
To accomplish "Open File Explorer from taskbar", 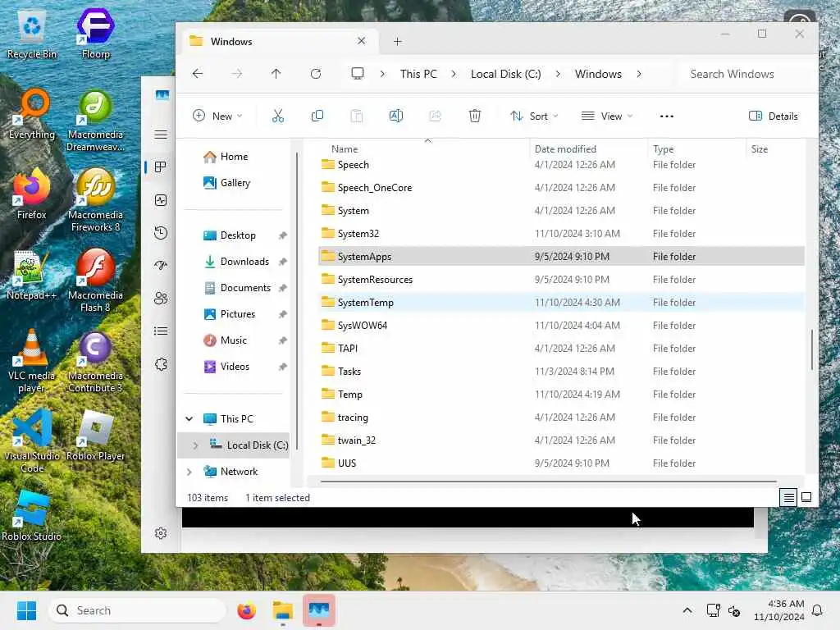I will [x=282, y=610].
